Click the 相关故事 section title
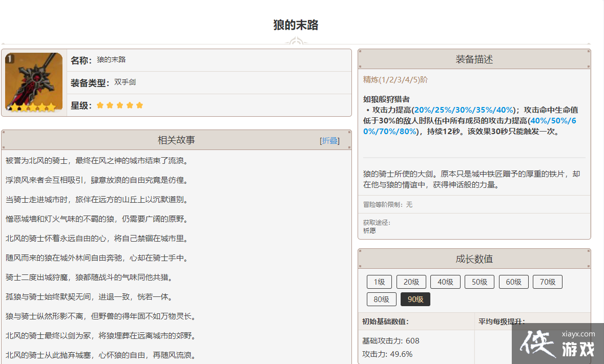 coord(176,140)
